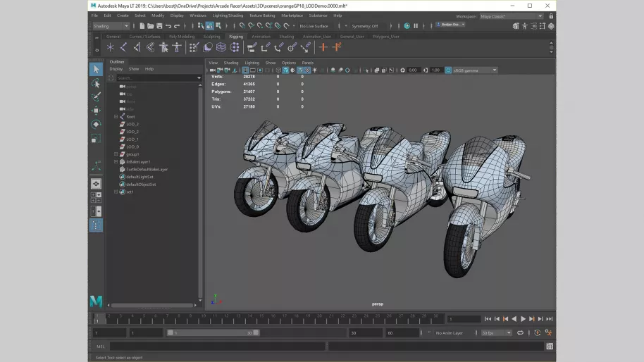Click the Quick Rig character shelf icon

[x=164, y=48]
